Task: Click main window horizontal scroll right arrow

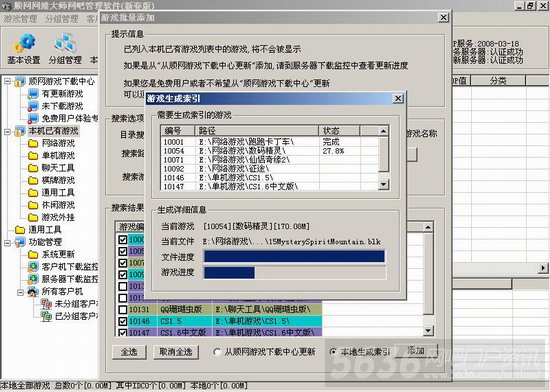Action: (543, 268)
